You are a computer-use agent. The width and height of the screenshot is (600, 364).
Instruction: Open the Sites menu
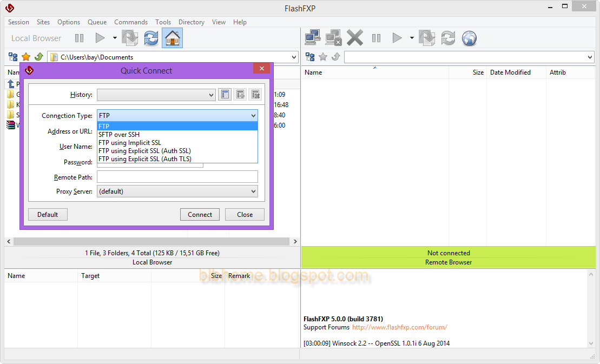point(43,22)
